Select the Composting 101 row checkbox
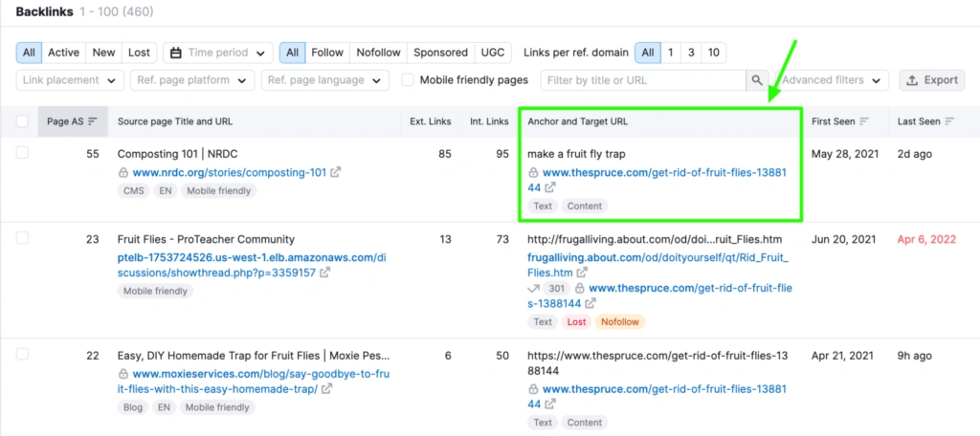This screenshot has width=980, height=436. tap(22, 153)
